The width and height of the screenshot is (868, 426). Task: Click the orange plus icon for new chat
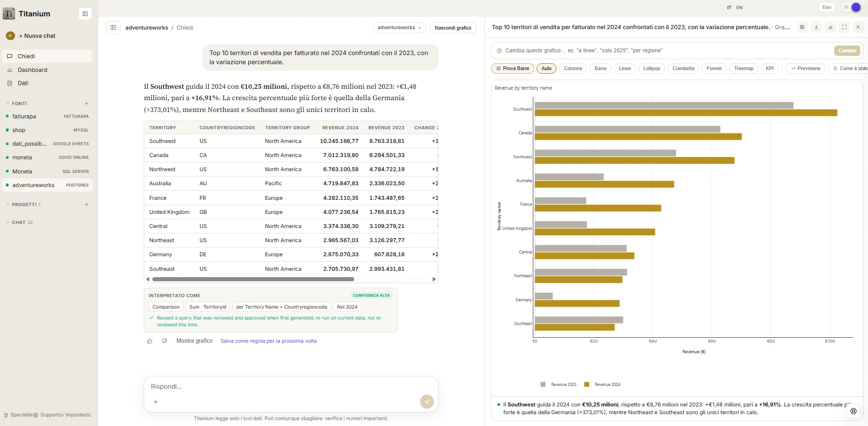pos(10,35)
